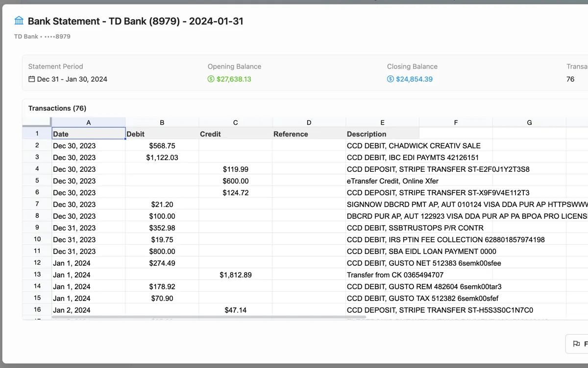Click the Debit header cell
The image size is (588, 368).
pyautogui.click(x=162, y=134)
